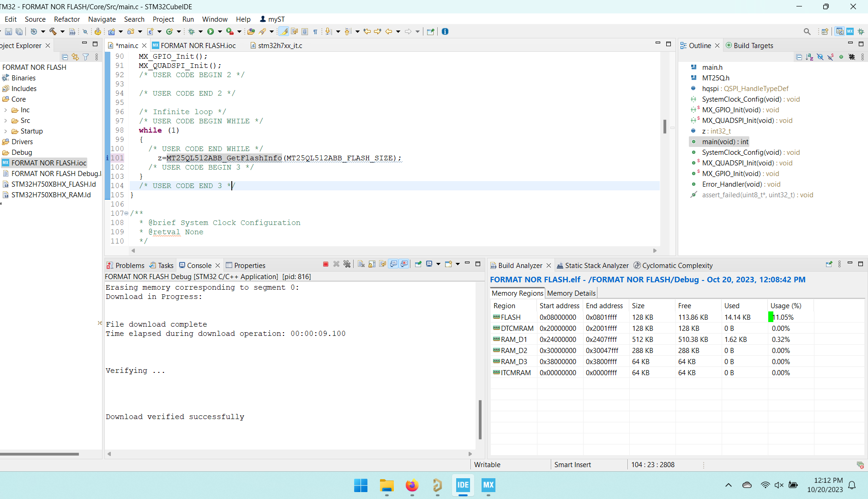This screenshot has height=499, width=868.
Task: Collapse all in Project Explorer toolbar
Action: coord(65,57)
